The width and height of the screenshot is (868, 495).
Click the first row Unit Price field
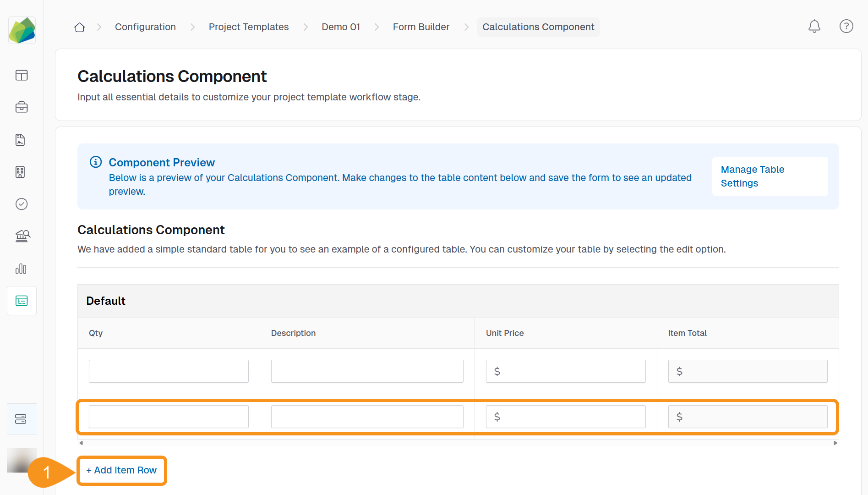tap(565, 371)
